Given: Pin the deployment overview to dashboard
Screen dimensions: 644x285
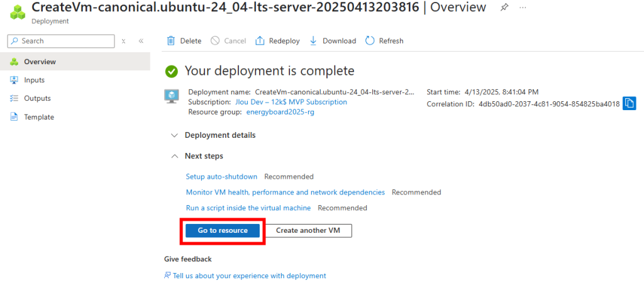Looking at the screenshot, I should (504, 8).
